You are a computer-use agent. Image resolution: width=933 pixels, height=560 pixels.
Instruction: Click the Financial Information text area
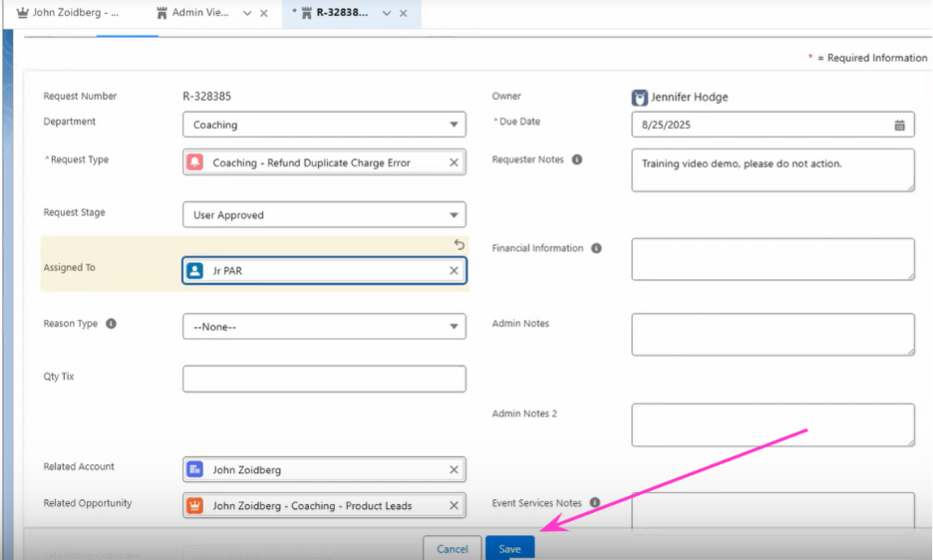(x=773, y=259)
